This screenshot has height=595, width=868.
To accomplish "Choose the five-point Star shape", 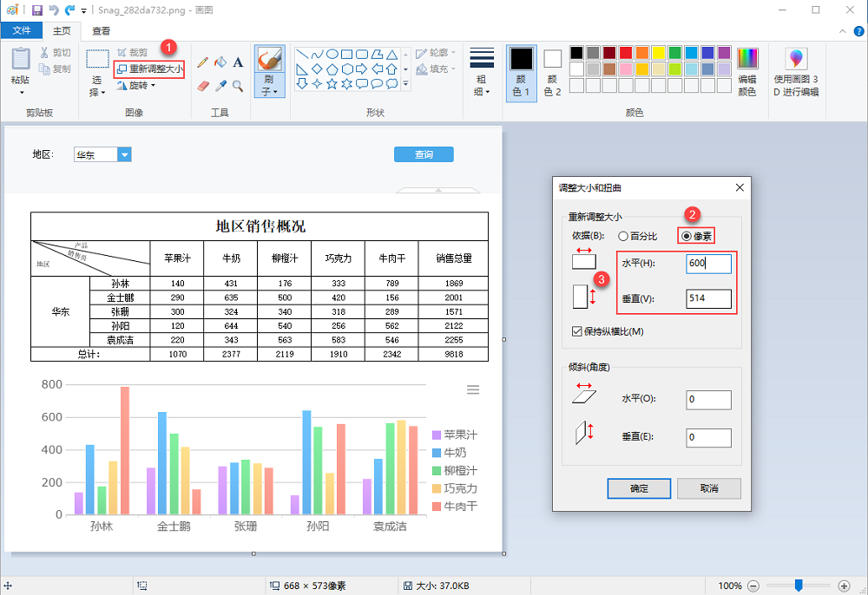I will 332,84.
